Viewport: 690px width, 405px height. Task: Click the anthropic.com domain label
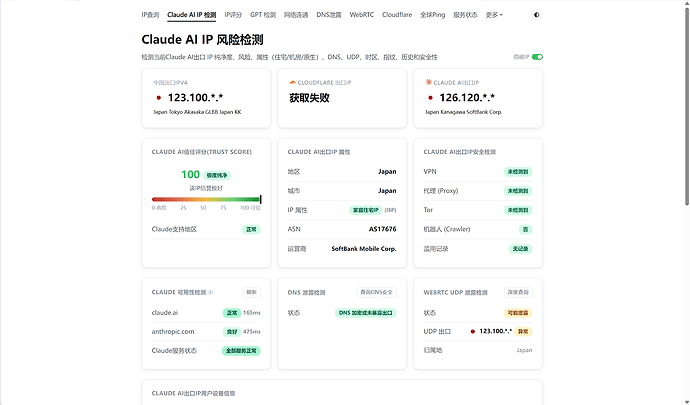pyautogui.click(x=173, y=332)
